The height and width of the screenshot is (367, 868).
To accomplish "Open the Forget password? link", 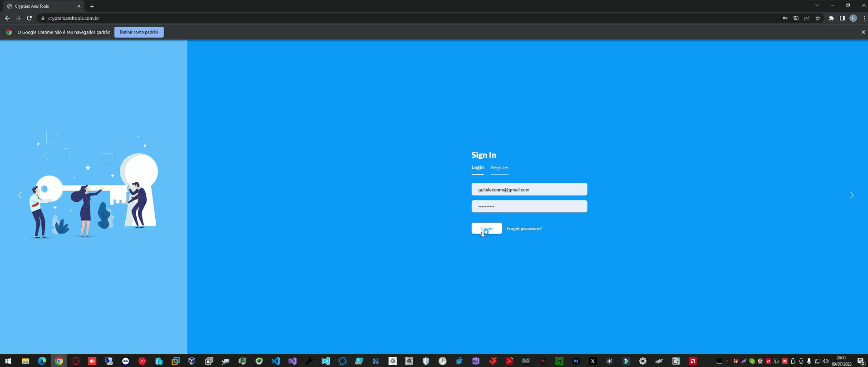I will point(524,229).
